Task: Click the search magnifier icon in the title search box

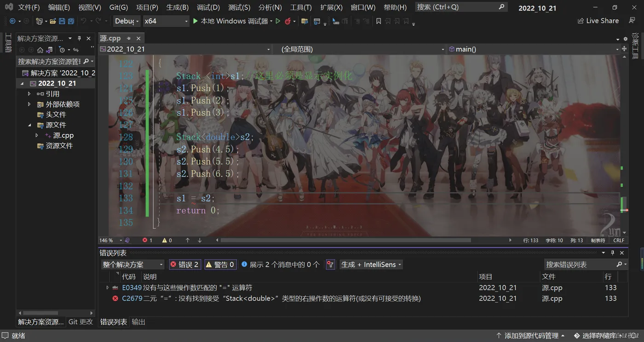Action: [501, 7]
